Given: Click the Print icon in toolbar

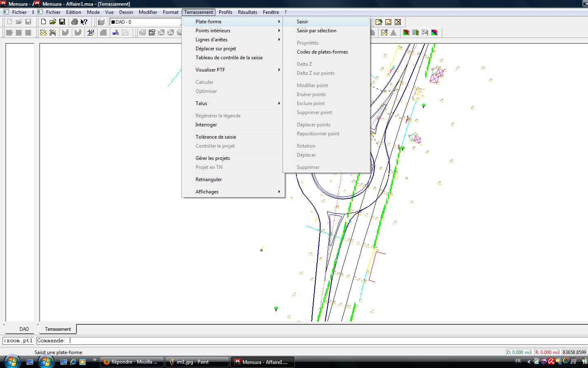Looking at the screenshot, I should pos(74,22).
